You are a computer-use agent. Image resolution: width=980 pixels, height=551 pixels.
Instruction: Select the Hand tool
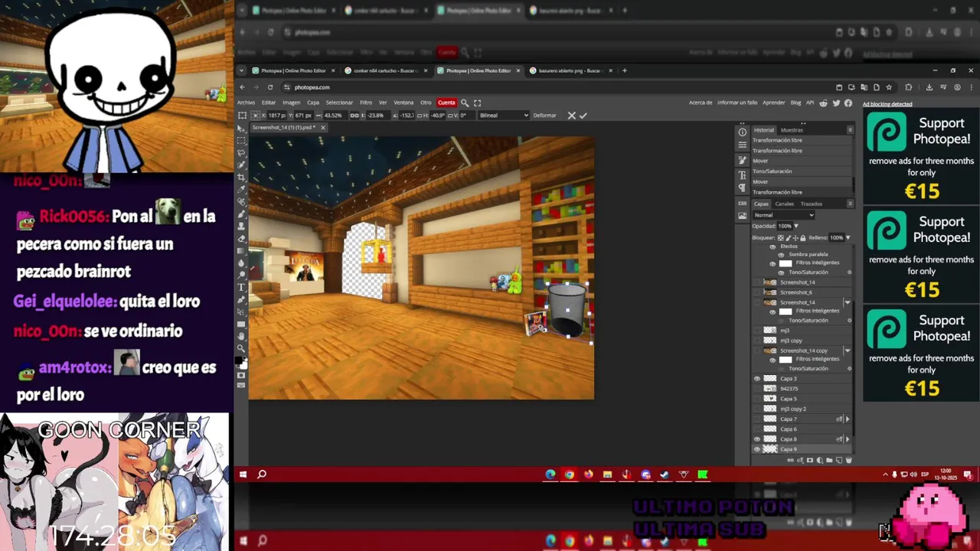point(242,336)
